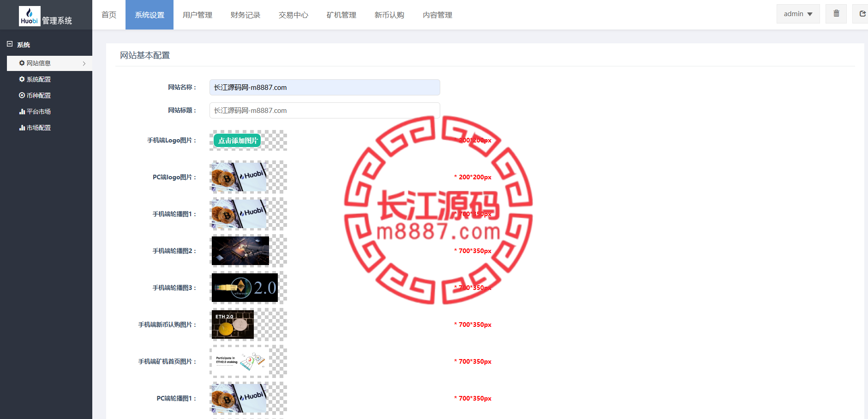Open the admin user dropdown

coord(798,14)
